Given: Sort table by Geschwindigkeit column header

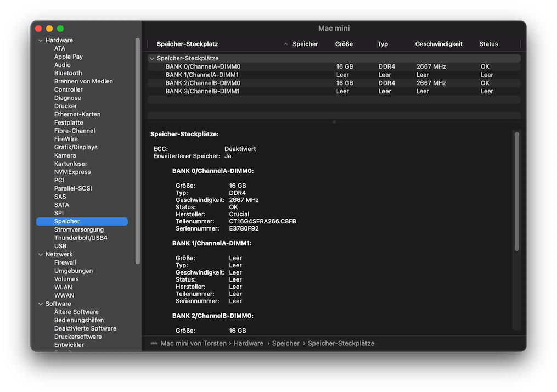Looking at the screenshot, I should point(438,44).
